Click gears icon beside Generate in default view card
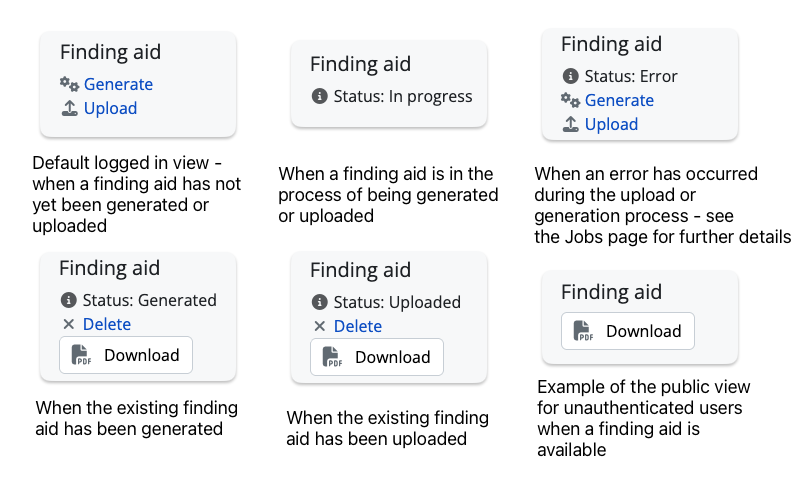The height and width of the screenshot is (479, 812). coord(69,84)
